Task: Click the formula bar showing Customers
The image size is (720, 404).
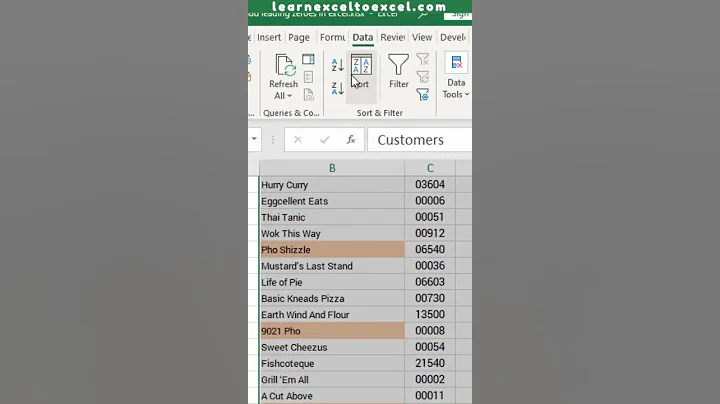Action: tap(420, 140)
